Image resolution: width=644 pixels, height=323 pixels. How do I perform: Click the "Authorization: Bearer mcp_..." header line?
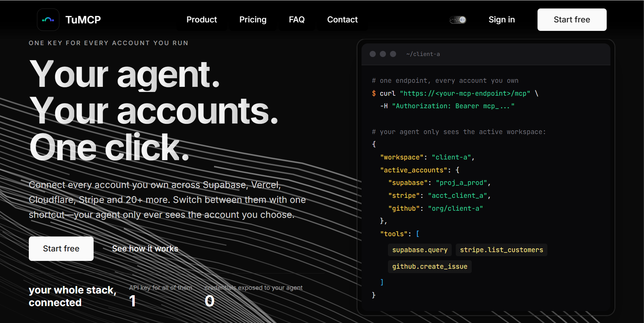447,106
